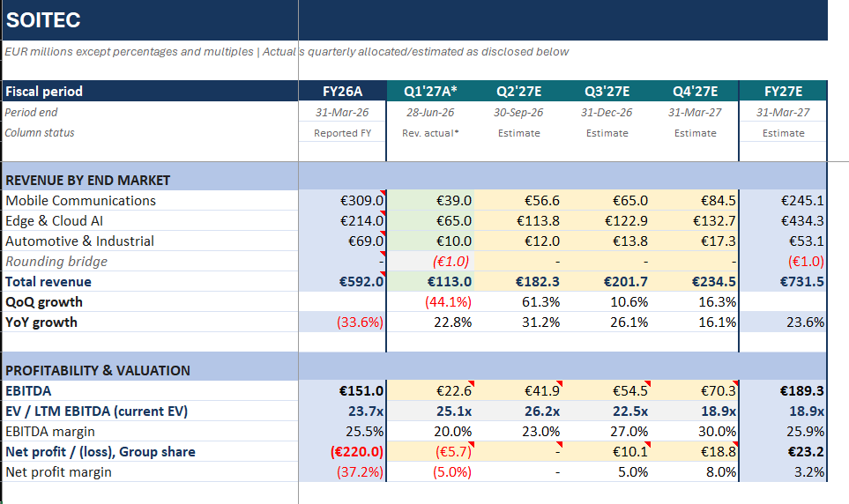Click the €201.7 total revenue cell
This screenshot has width=849, height=504.
coord(607,281)
